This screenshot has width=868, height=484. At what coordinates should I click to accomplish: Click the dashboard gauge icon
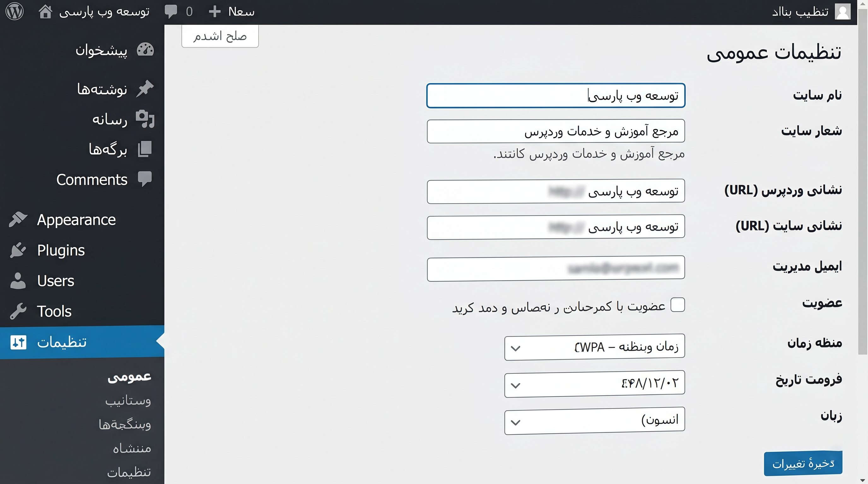145,50
